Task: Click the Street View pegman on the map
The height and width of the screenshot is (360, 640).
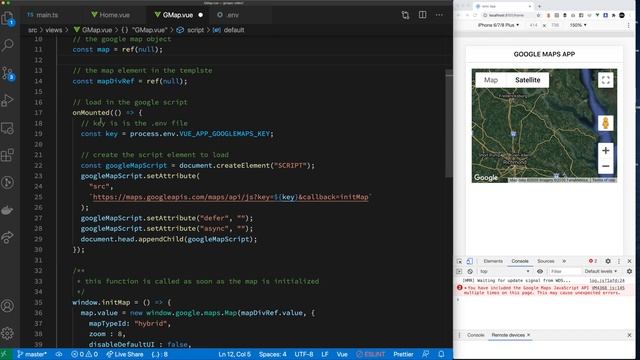Action: 606,123
